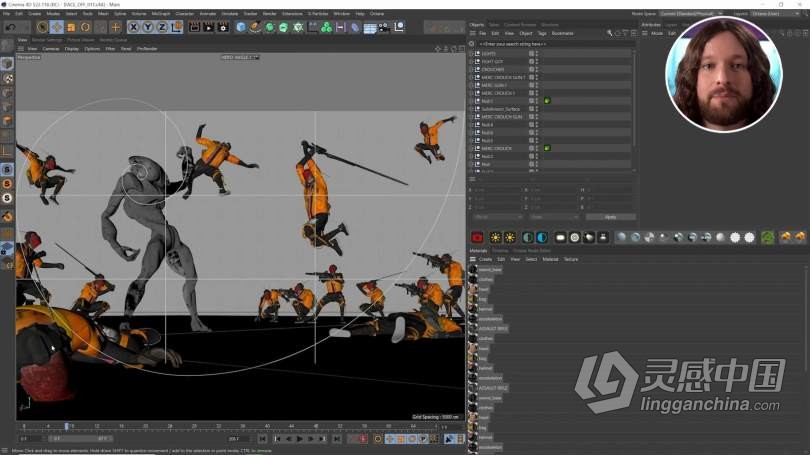Activate the Move tool
Screen dimensions: 810x455
57,27
